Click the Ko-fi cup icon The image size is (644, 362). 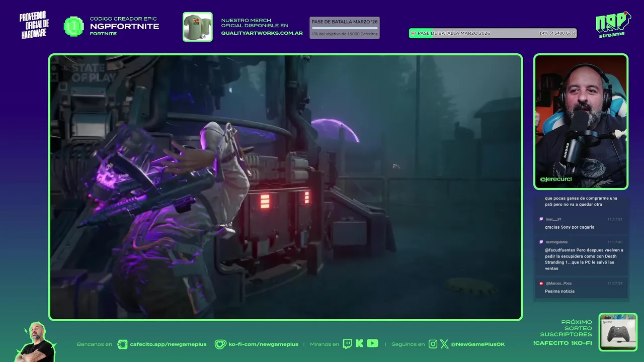220,344
